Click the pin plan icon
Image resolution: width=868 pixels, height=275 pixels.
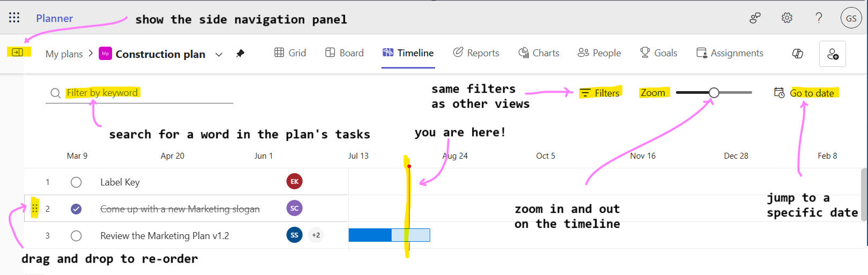point(240,54)
